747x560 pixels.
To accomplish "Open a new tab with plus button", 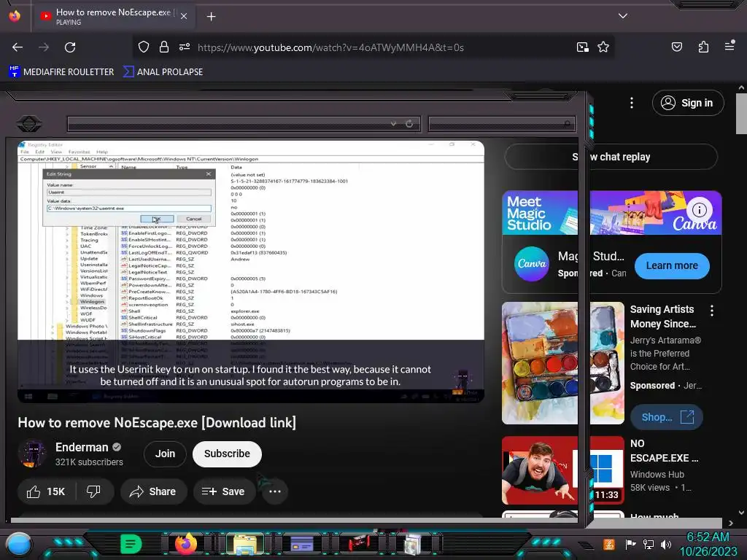I will click(211, 17).
